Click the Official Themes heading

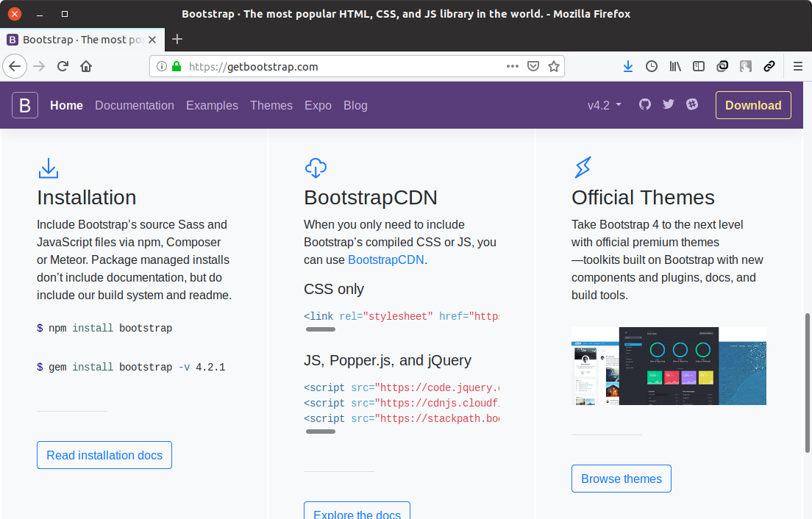coord(643,198)
